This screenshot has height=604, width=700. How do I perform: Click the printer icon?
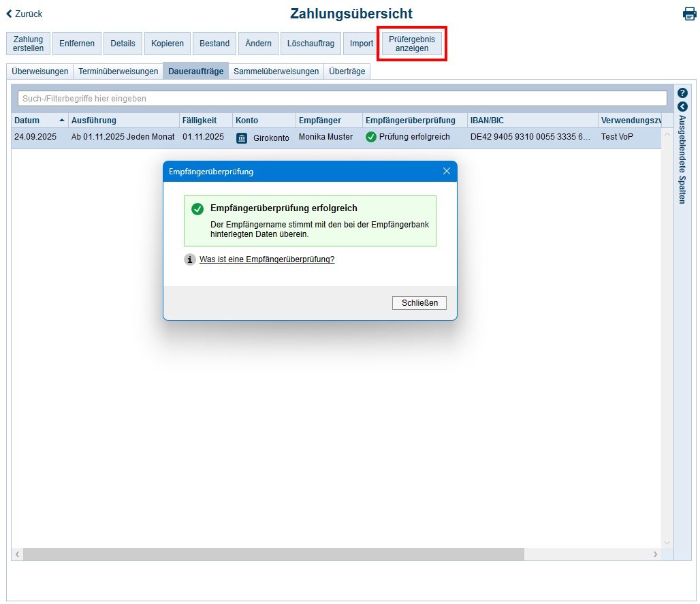[689, 14]
